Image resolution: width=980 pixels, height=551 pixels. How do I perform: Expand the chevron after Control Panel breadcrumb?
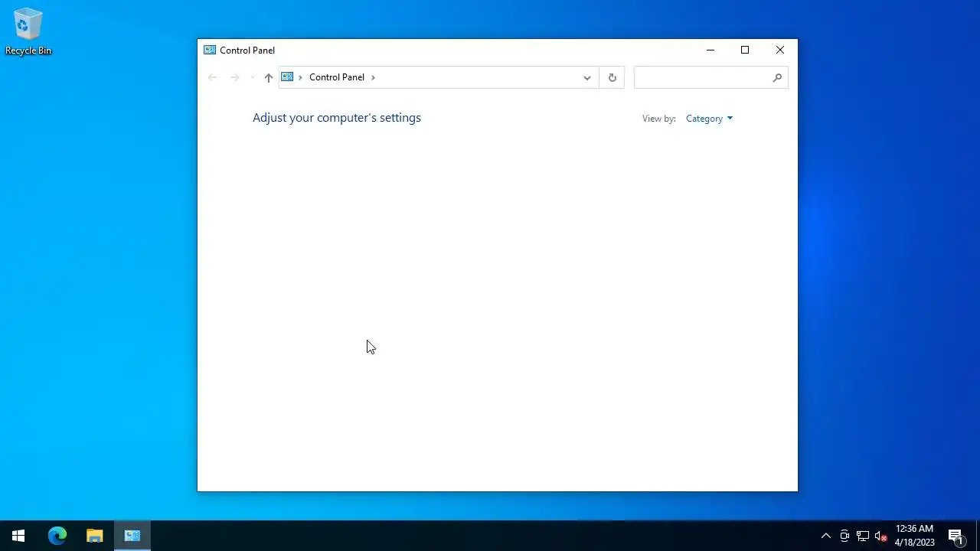coord(373,77)
